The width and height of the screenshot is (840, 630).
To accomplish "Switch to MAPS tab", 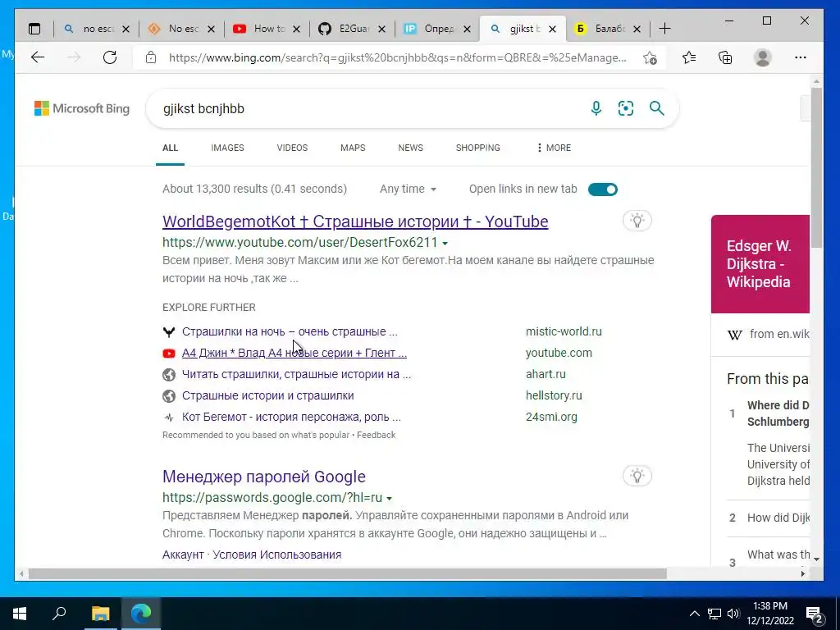I will [353, 148].
